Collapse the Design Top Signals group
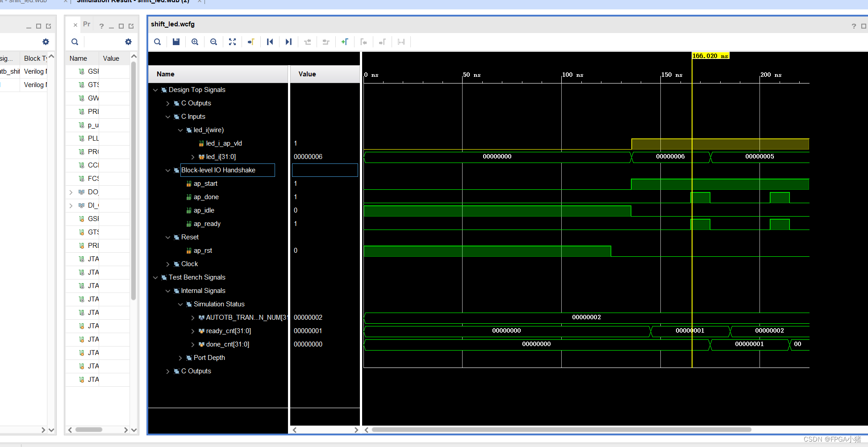Screen dimensions: 868x447 coord(155,90)
